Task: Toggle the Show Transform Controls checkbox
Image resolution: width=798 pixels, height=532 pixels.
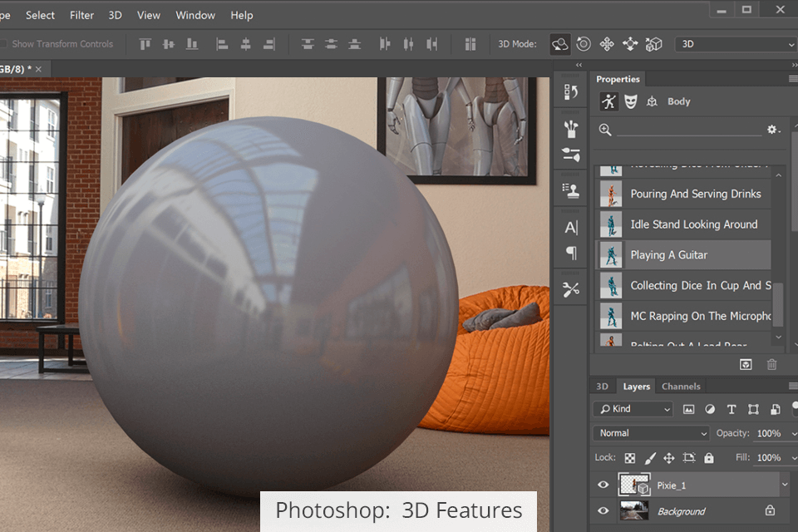Action: (x=2, y=44)
